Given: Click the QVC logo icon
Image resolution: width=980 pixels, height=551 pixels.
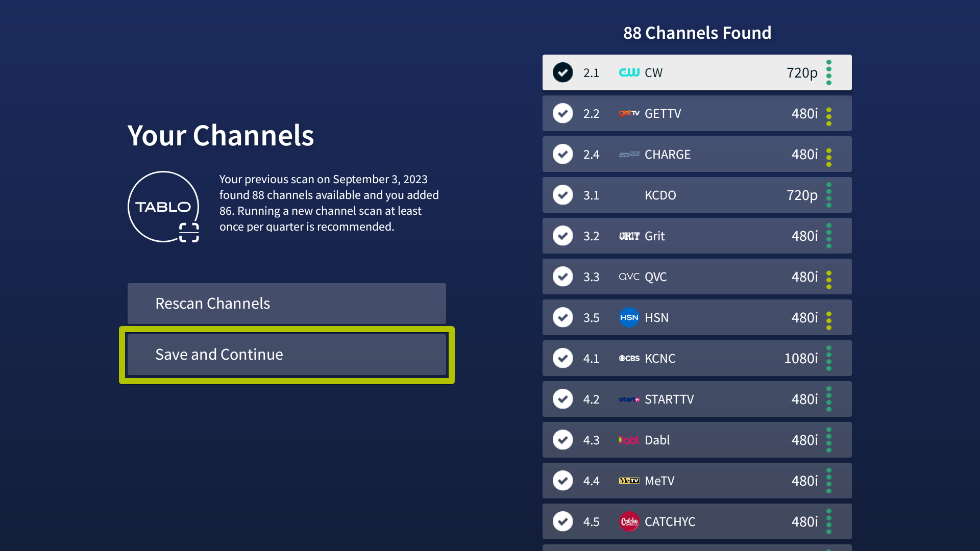Looking at the screenshot, I should pos(629,277).
